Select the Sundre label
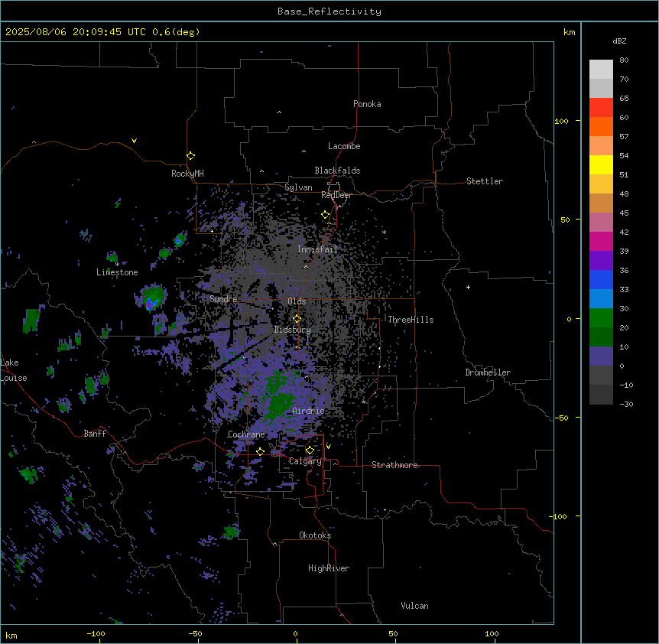The width and height of the screenshot is (659, 644). click(x=223, y=299)
